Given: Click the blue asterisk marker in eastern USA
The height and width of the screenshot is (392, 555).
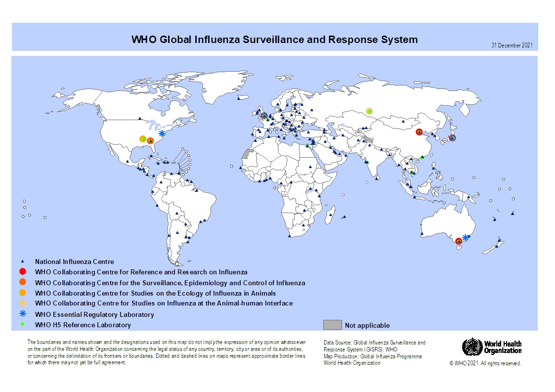Looking at the screenshot, I should (162, 133).
